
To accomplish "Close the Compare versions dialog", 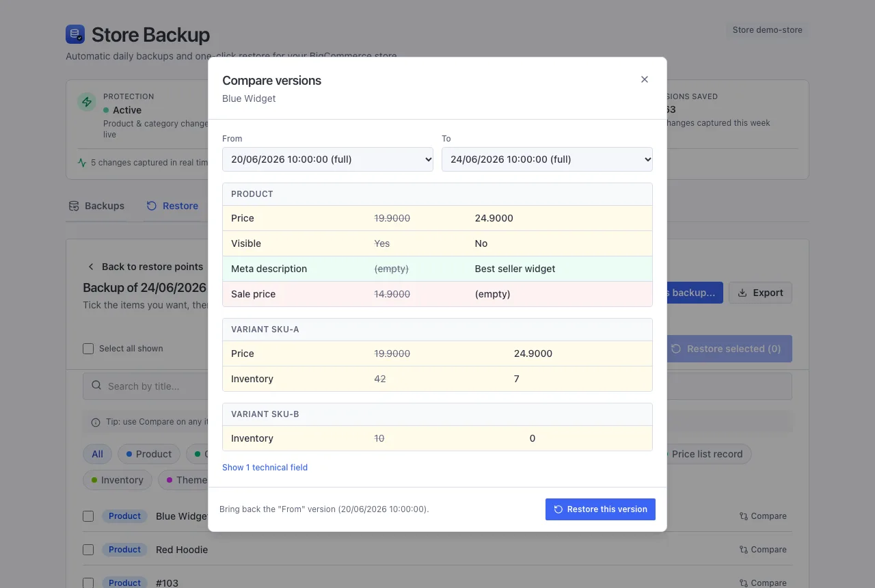I will point(644,79).
